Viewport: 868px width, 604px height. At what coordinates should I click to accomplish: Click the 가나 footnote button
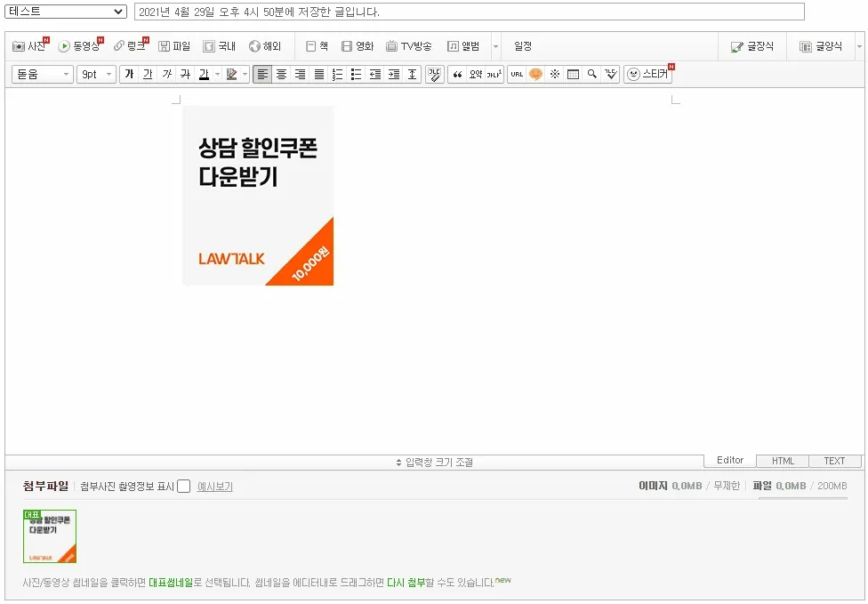click(x=494, y=74)
